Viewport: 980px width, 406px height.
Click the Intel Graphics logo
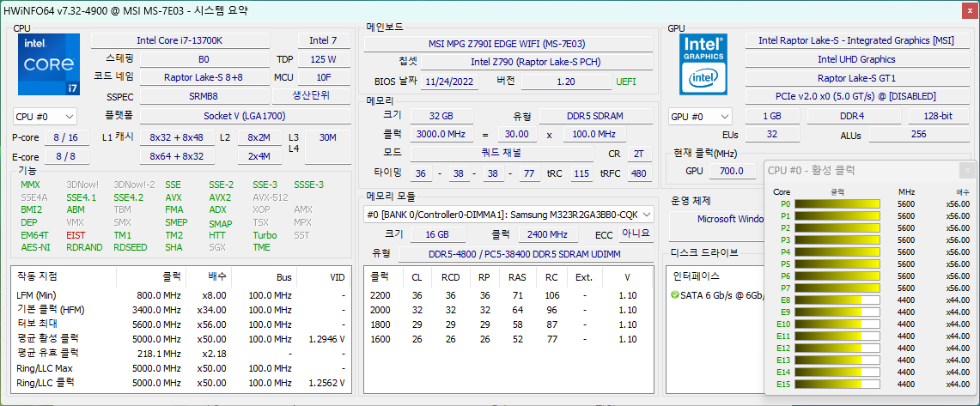(x=705, y=64)
